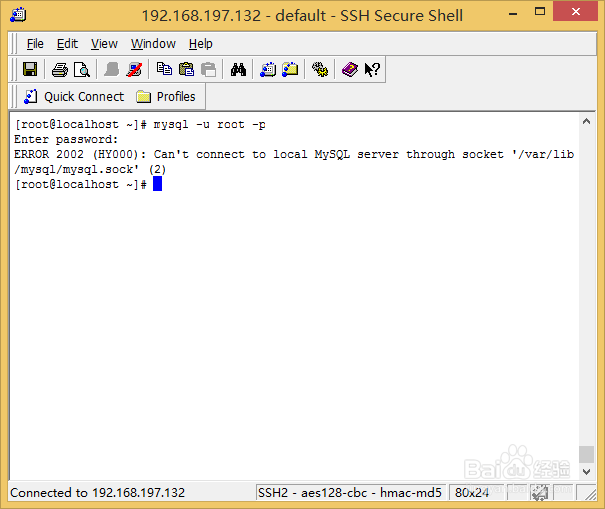Open Print Preview icon

[x=82, y=70]
